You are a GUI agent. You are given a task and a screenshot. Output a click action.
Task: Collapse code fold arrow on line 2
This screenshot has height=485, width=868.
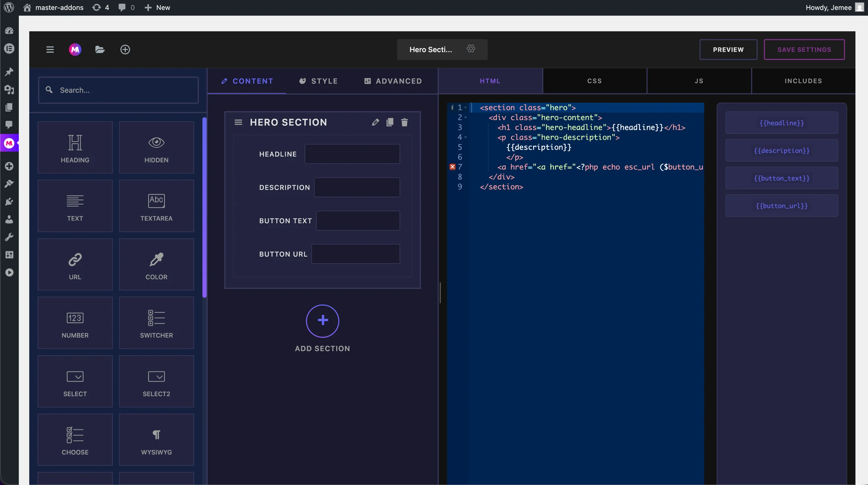coord(466,118)
